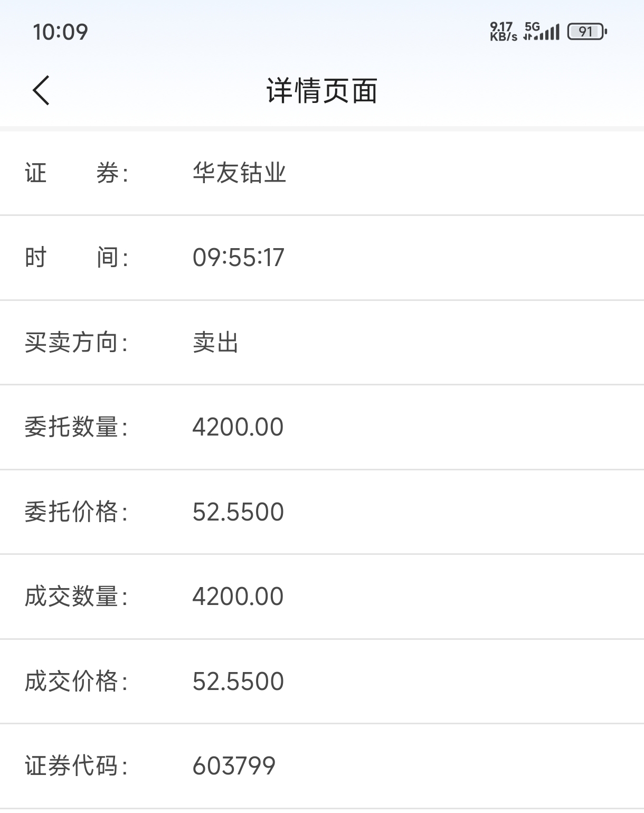Tap the back arrow icon
Screen dimensions: 644x813
click(x=41, y=90)
